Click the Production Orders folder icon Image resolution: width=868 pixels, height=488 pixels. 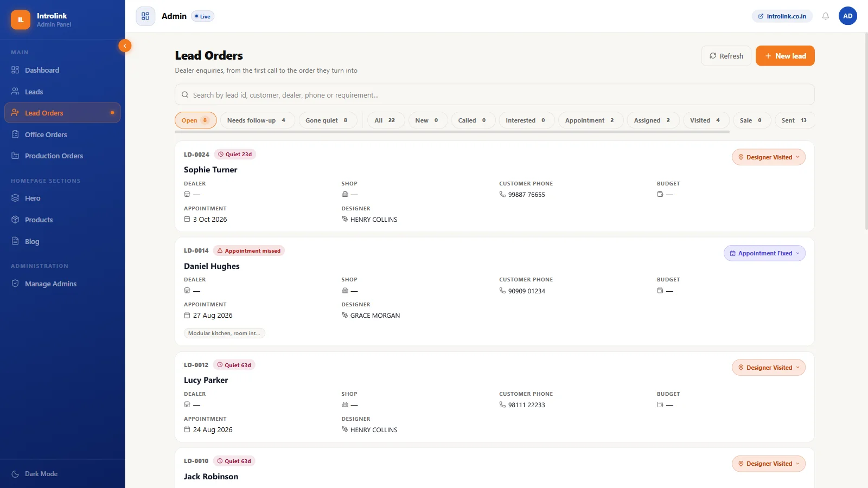point(15,156)
